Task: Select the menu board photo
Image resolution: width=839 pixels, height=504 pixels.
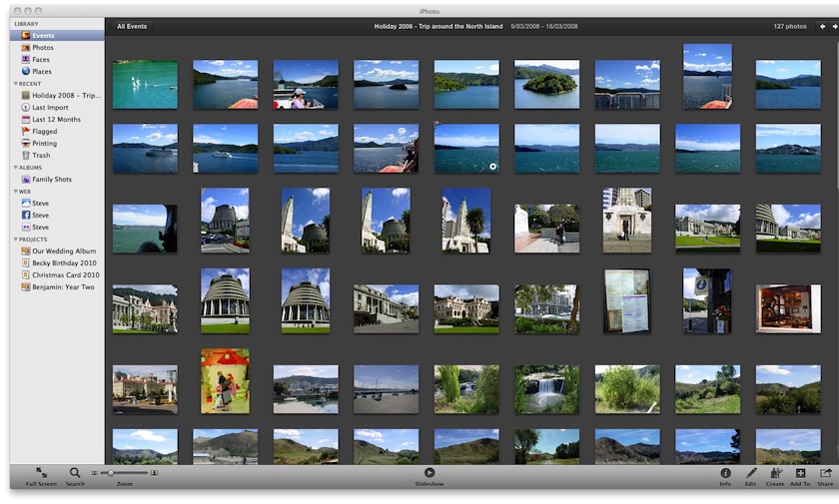Action: tap(626, 301)
